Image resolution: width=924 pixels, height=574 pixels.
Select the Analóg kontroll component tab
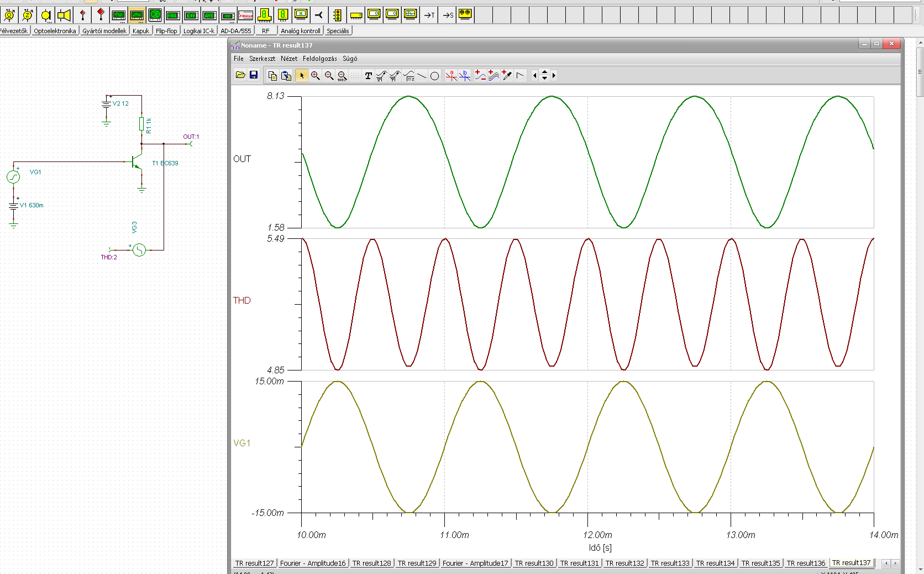300,31
